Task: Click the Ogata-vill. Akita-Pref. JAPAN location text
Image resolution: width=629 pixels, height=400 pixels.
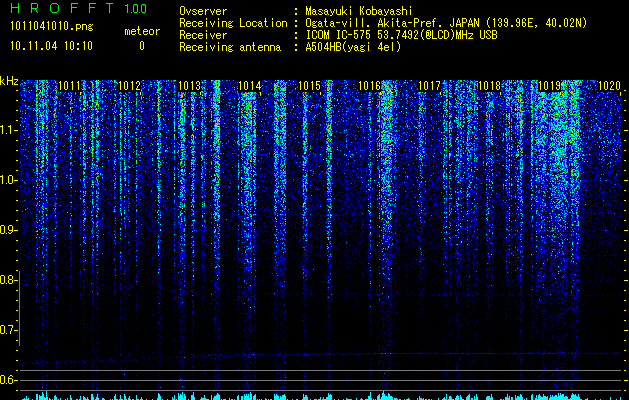Action: [x=446, y=23]
